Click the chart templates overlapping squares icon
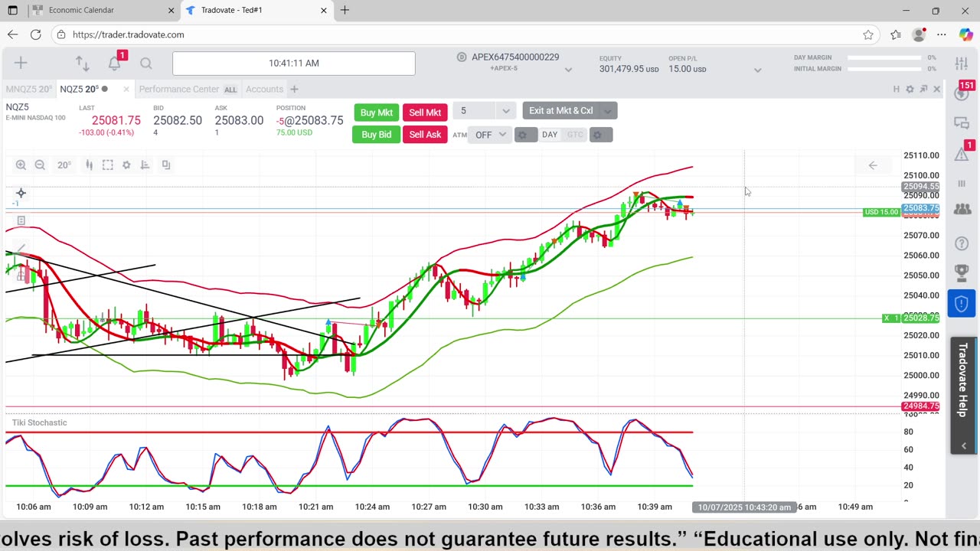 [x=166, y=165]
